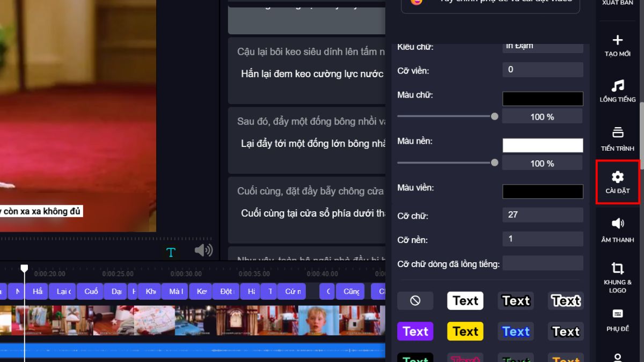The height and width of the screenshot is (362, 644).
Task: Select the 'Cũng' subtitle chip on timeline
Action: 350,291
